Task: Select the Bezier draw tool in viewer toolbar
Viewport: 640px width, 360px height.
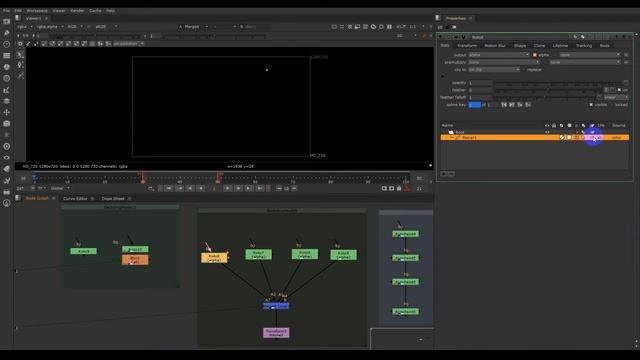Action: pos(20,76)
